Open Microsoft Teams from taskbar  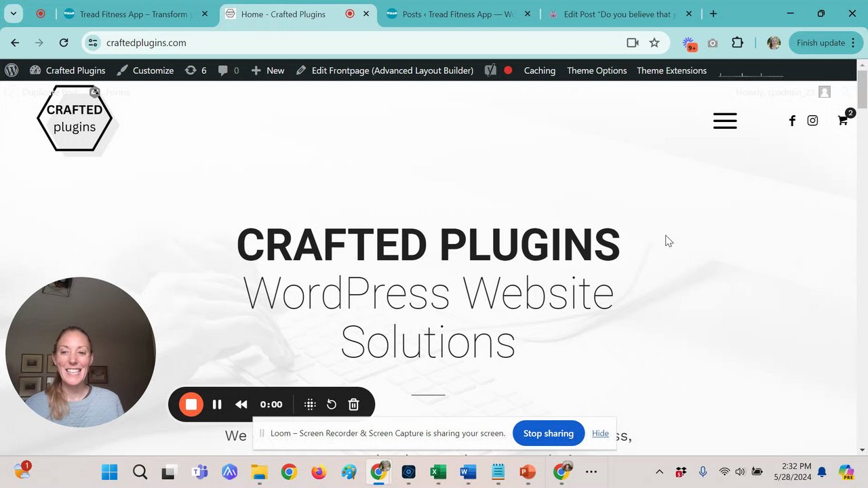pyautogui.click(x=199, y=472)
